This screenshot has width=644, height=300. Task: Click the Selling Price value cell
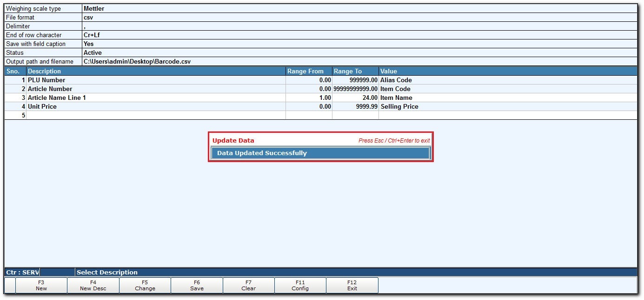tap(508, 106)
